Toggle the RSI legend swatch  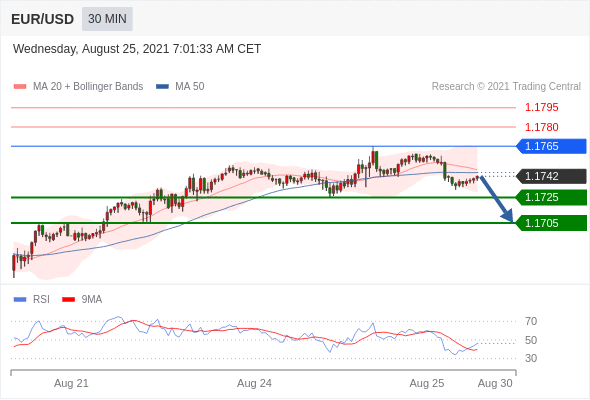pos(20,300)
